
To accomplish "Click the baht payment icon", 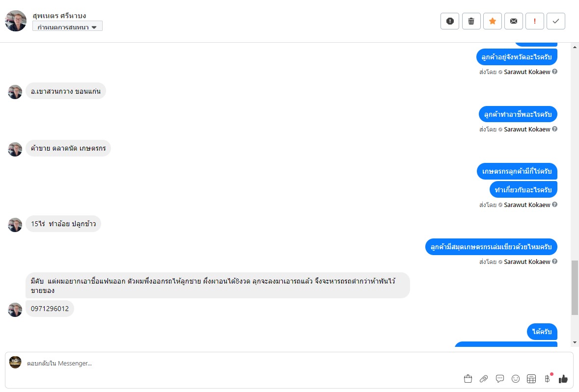I will 547,379.
